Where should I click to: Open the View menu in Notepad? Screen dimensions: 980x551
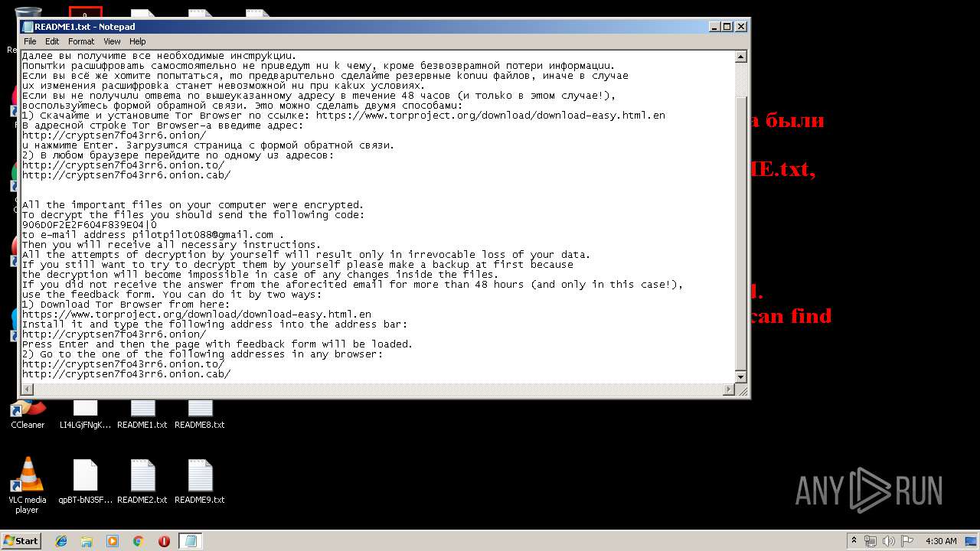pos(112,41)
